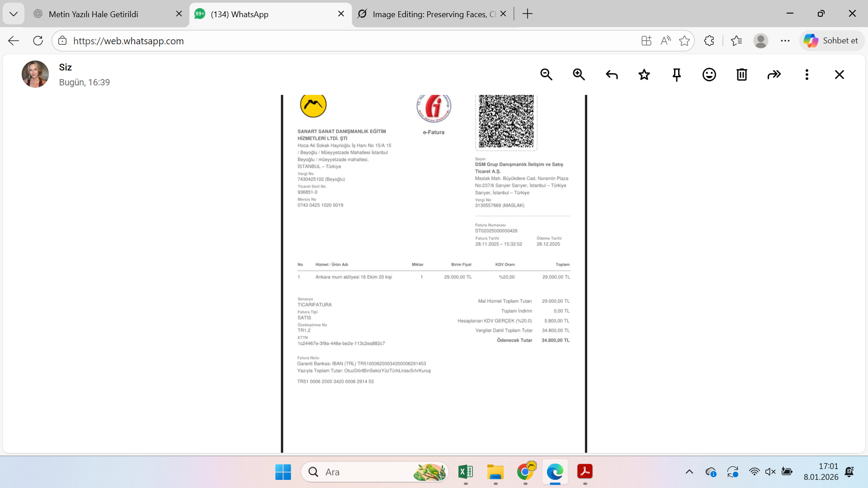Close the Metin Yazılı Hale Getirildi tab
Viewport: 868px width, 488px height.
pyautogui.click(x=179, y=14)
